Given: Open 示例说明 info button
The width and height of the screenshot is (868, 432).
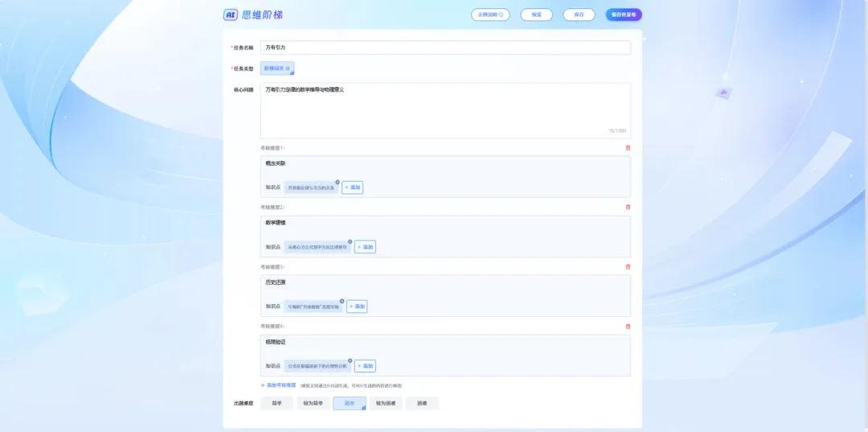Looking at the screenshot, I should coord(490,15).
